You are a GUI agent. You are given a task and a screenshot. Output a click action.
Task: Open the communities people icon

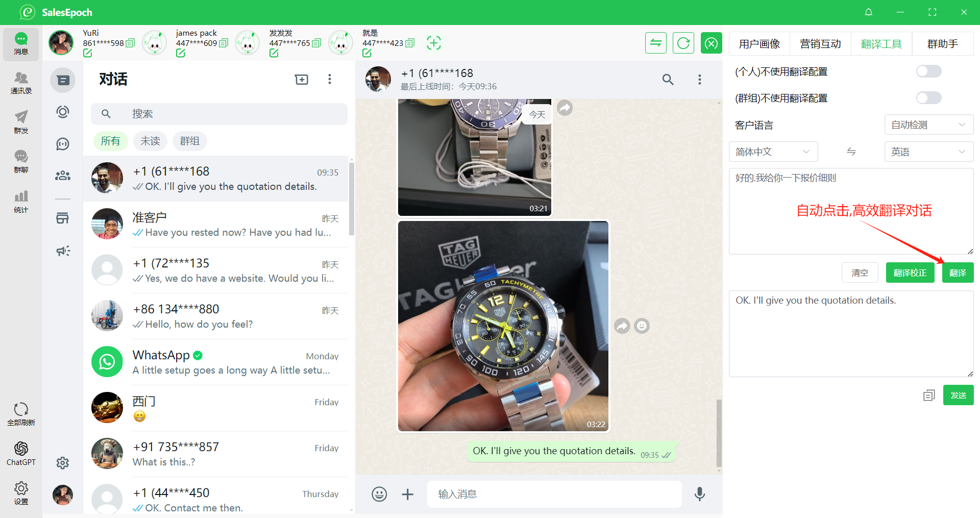pyautogui.click(x=63, y=176)
